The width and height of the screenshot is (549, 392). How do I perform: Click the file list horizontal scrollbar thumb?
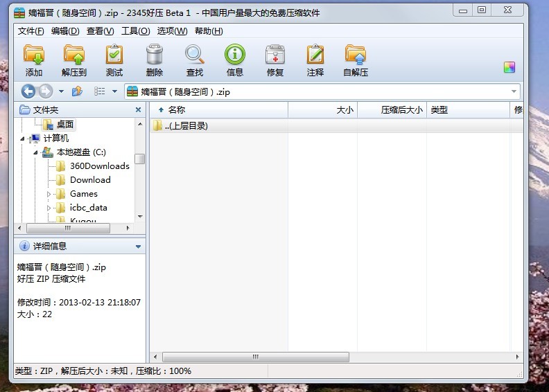tap(256, 357)
